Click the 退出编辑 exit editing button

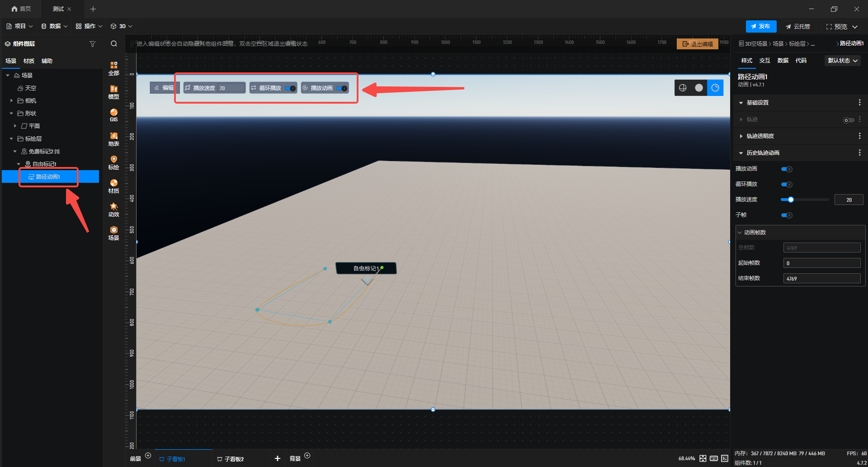coord(697,44)
